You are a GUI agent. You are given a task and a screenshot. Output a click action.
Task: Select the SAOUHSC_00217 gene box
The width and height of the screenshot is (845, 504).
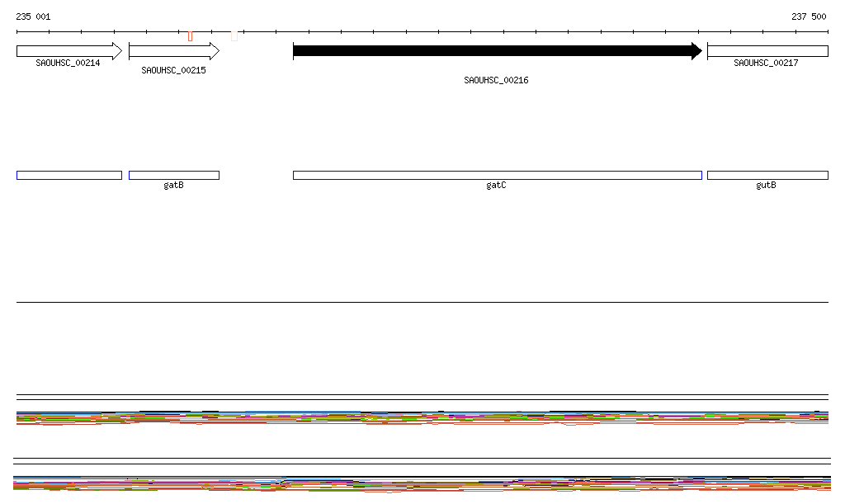[x=767, y=51]
